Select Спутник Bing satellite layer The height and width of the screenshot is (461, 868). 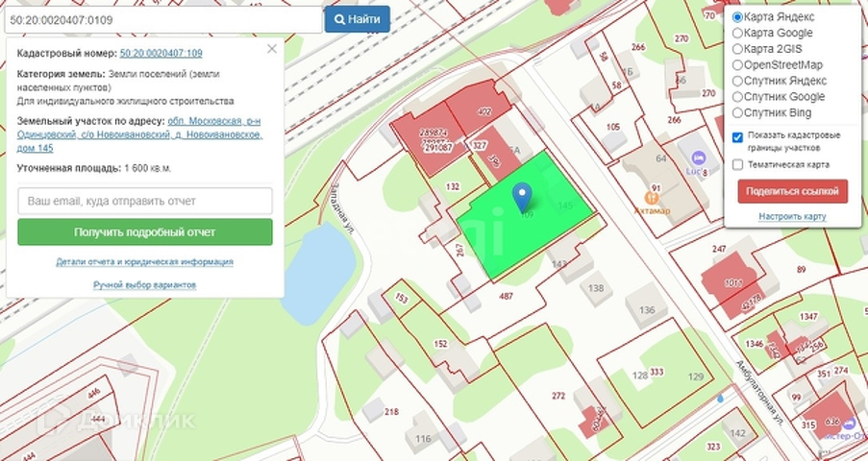(737, 113)
